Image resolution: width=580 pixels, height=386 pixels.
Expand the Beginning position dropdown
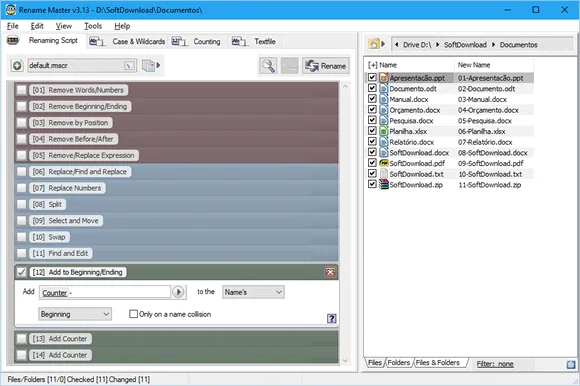pyautogui.click(x=75, y=314)
